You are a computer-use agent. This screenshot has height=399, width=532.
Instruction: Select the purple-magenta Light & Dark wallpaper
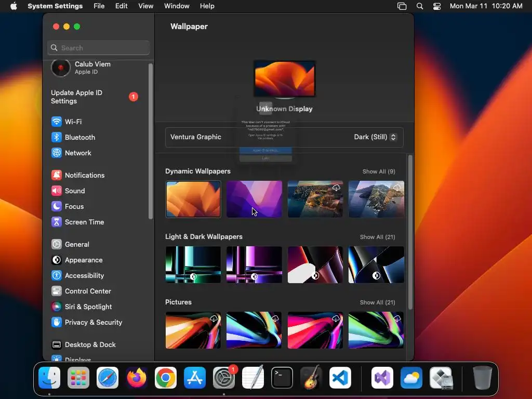[x=254, y=264]
